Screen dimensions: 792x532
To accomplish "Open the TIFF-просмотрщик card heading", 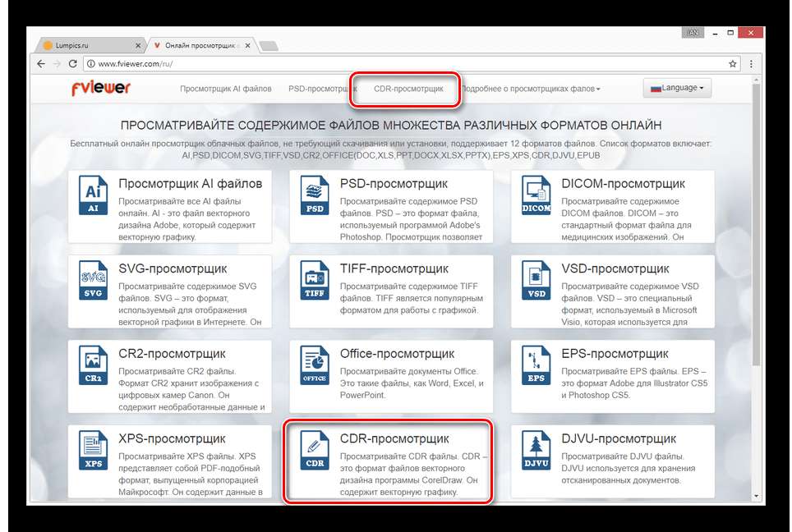I will (x=394, y=268).
